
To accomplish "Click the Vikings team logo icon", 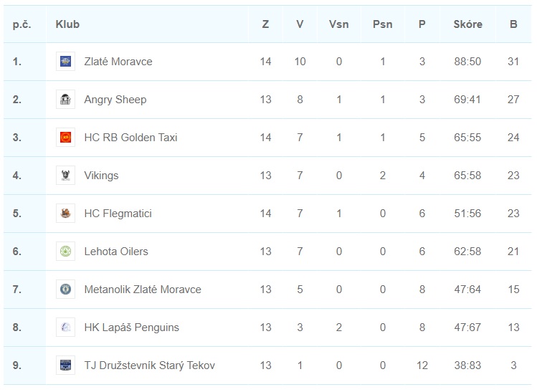I will click(x=65, y=176).
